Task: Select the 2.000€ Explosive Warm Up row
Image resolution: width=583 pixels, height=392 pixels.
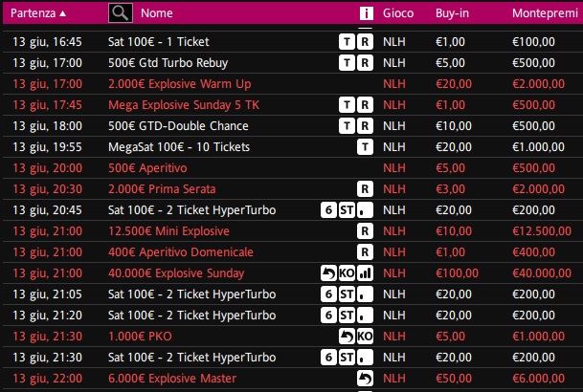Action: pos(291,84)
